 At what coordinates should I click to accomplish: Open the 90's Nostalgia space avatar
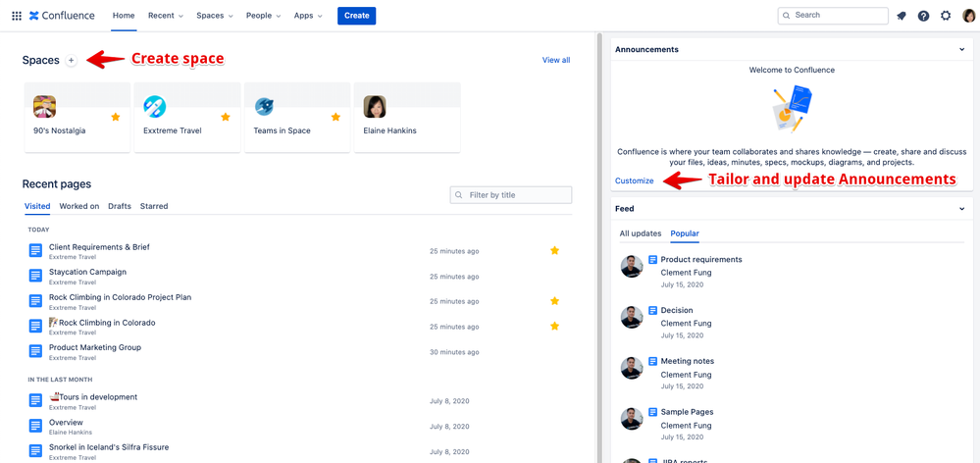(x=44, y=107)
